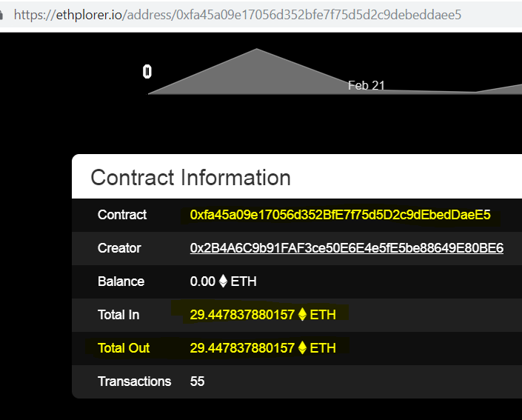The width and height of the screenshot is (522, 420).
Task: Click the yellow Ethereum icon in Total In row
Action: pyautogui.click(x=302, y=314)
